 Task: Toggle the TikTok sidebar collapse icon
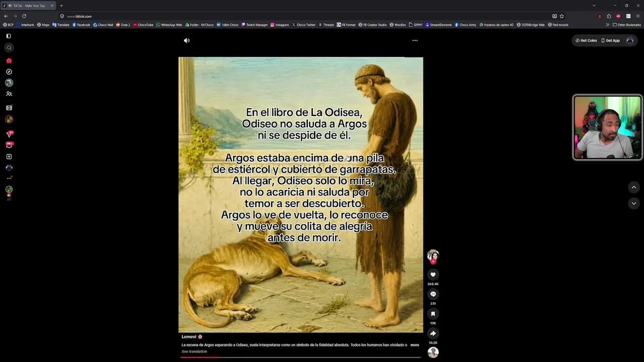(x=9, y=36)
